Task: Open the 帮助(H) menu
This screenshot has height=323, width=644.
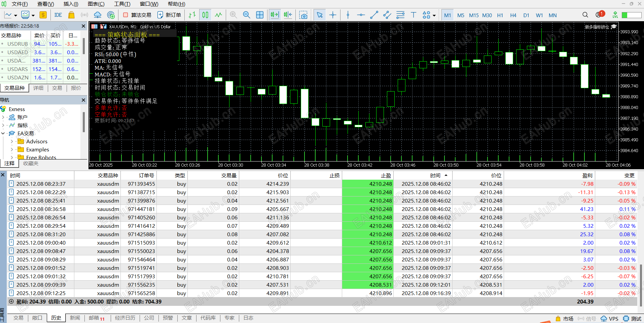Action: tap(176, 4)
